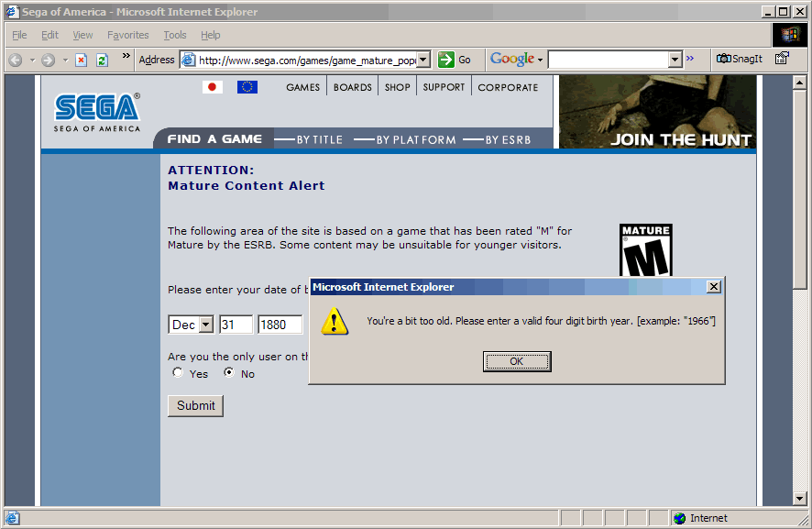The width and height of the screenshot is (812, 529).
Task: Click the IE page icon in the status bar
Action: (x=13, y=518)
